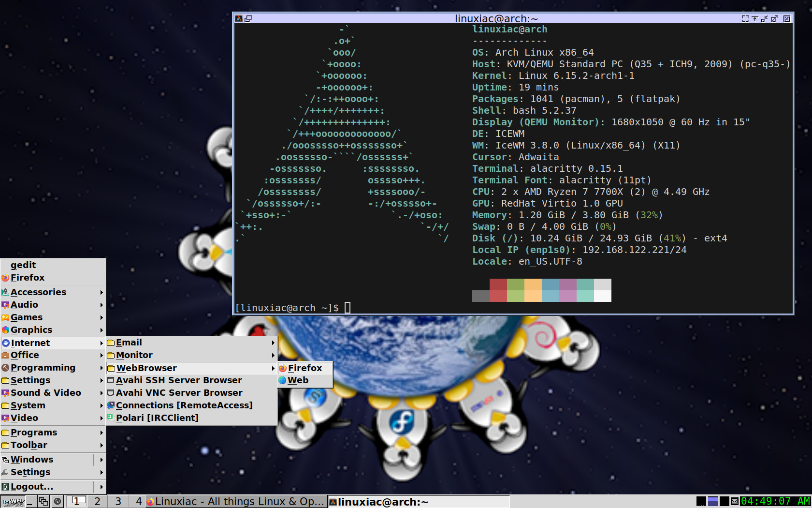Viewport: 812px width, 508px height.
Task: Switch to workspace 2
Action: pyautogui.click(x=97, y=502)
